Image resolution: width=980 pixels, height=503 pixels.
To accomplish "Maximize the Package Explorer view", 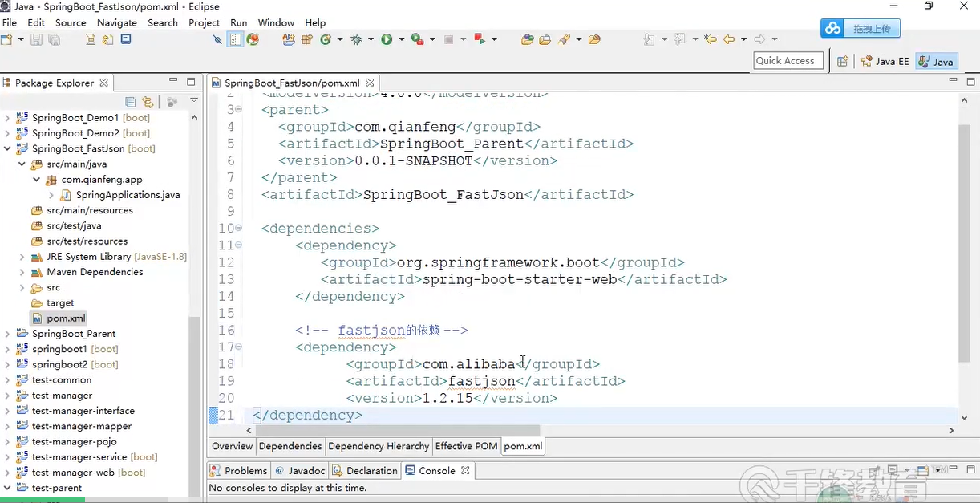I will click(x=191, y=81).
